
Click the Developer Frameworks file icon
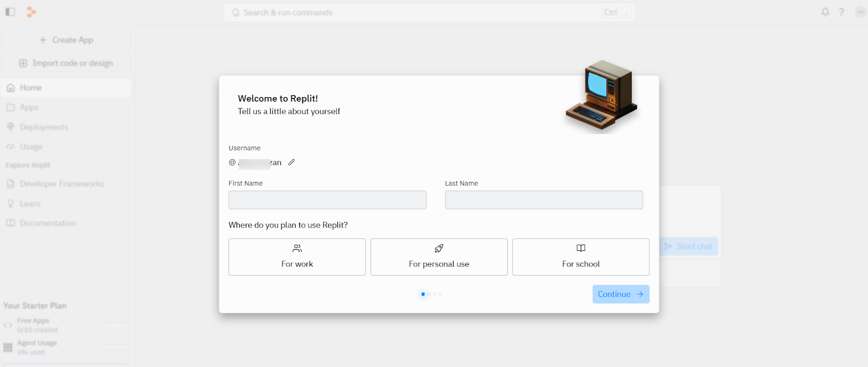pyautogui.click(x=10, y=184)
